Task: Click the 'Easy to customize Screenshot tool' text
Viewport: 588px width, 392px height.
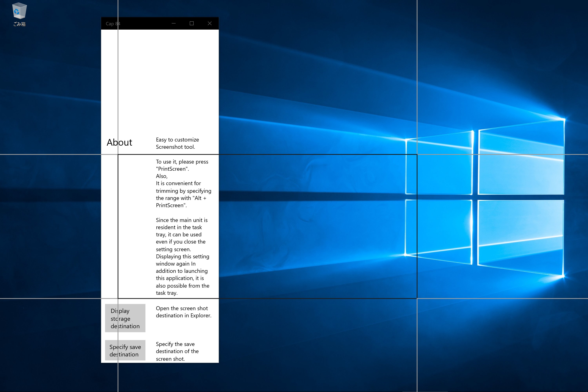Action: click(x=177, y=143)
